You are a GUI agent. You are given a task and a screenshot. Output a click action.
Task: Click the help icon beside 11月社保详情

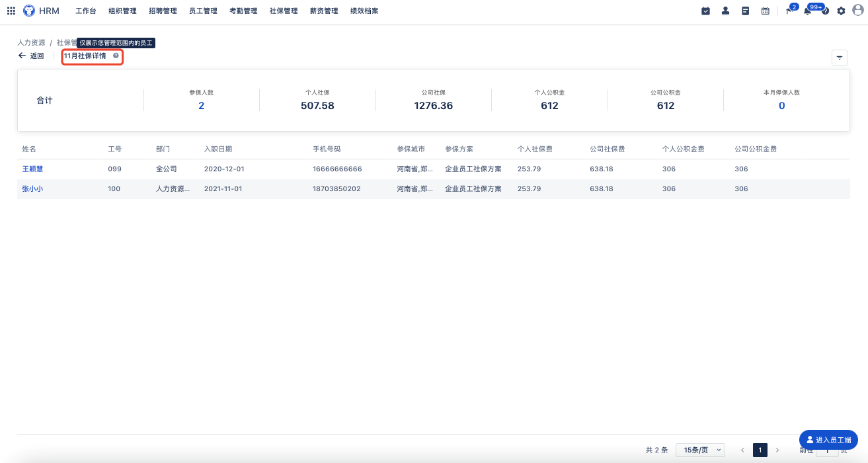point(116,56)
